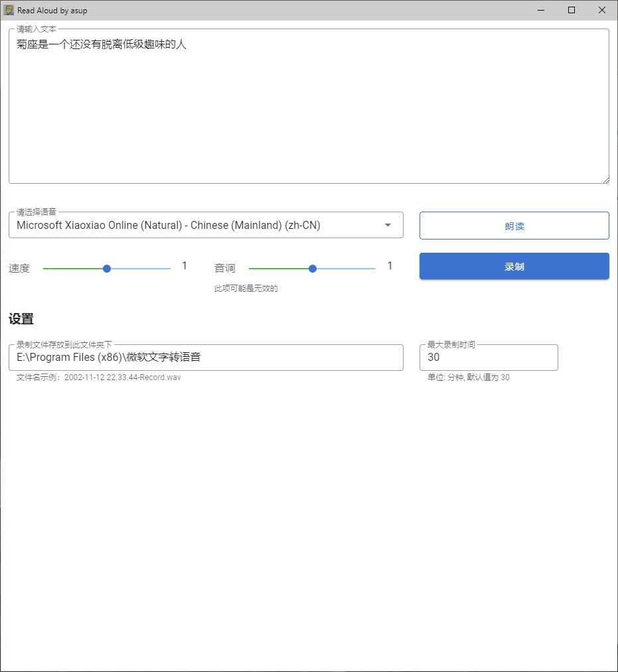Viewport: 618px width, 672px height.
Task: Click the 设置 settings heading
Action: pos(21,319)
